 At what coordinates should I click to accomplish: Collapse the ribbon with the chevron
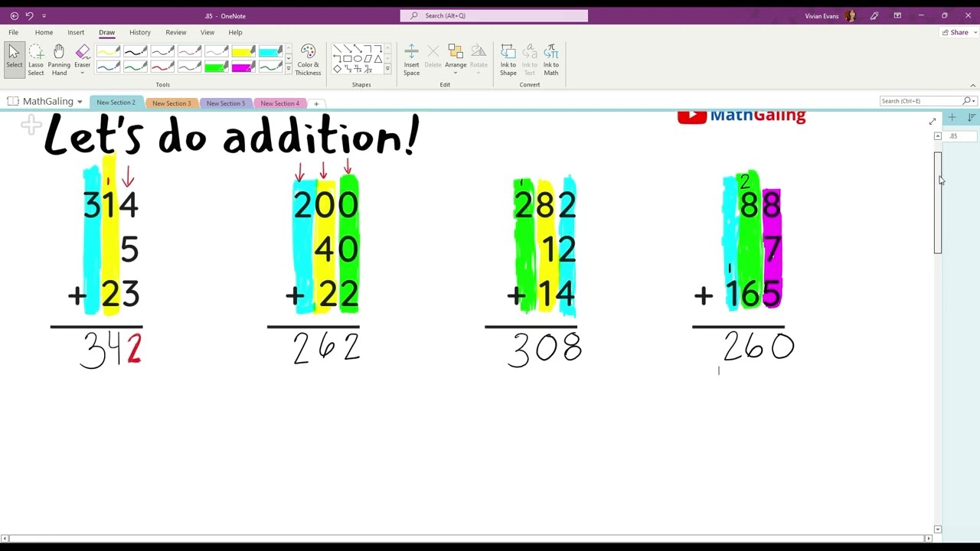pos(973,85)
